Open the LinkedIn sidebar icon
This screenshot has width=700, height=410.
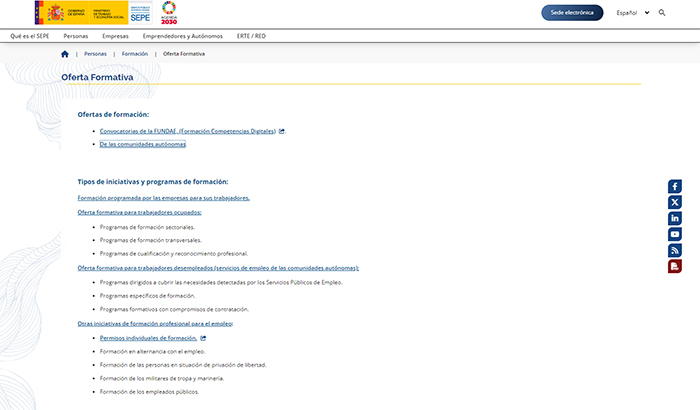[675, 218]
